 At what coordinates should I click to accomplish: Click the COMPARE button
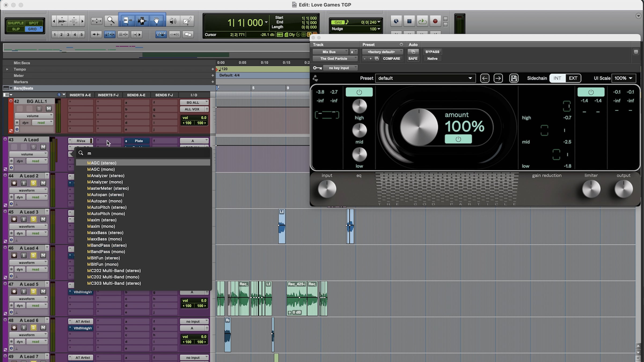[x=391, y=58]
